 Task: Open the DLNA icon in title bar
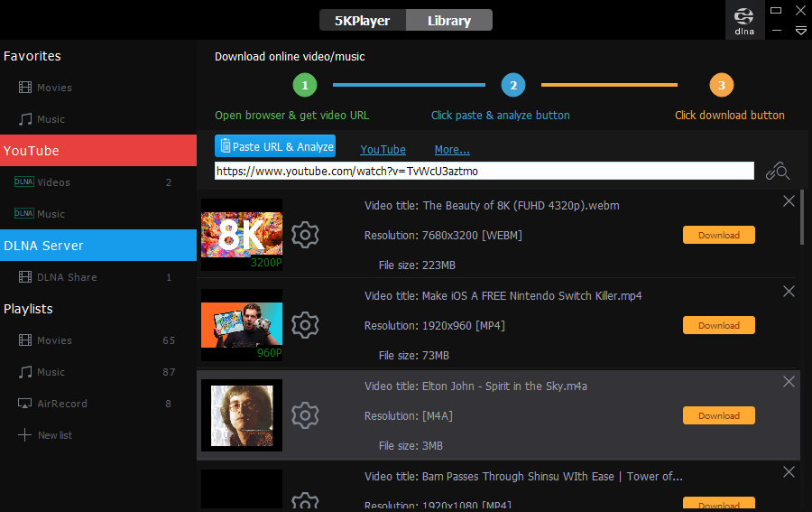coord(744,21)
